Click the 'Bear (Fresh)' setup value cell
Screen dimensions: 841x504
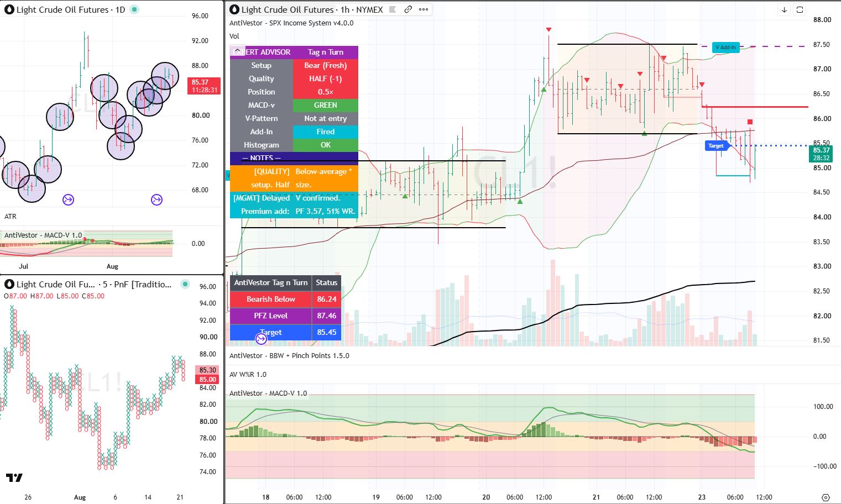coord(326,65)
